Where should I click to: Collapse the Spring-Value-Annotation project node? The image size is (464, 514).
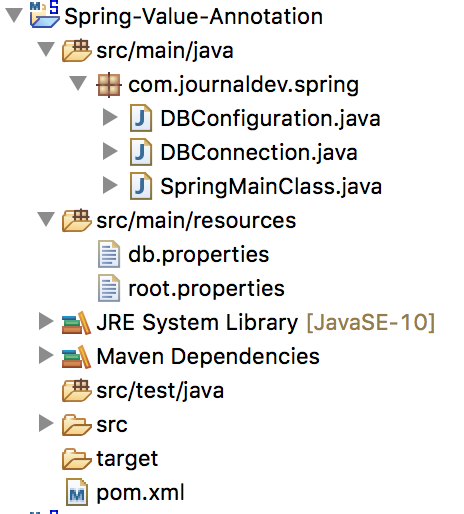(x=14, y=15)
